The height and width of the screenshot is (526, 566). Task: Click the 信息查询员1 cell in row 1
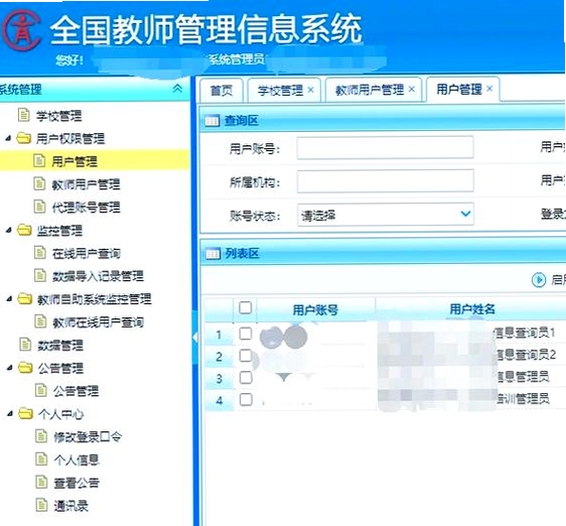point(524,333)
